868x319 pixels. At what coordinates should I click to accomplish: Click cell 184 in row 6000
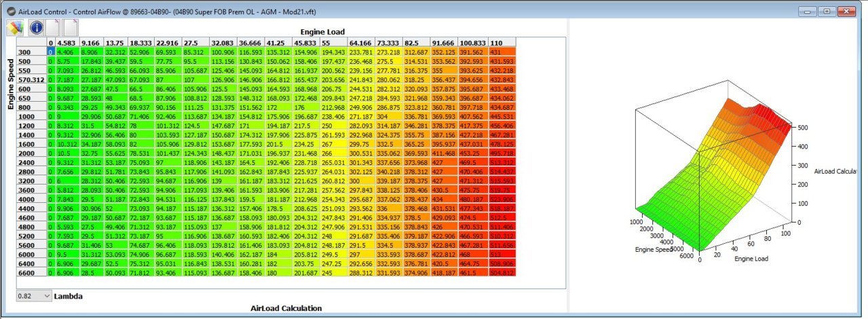coord(280,253)
